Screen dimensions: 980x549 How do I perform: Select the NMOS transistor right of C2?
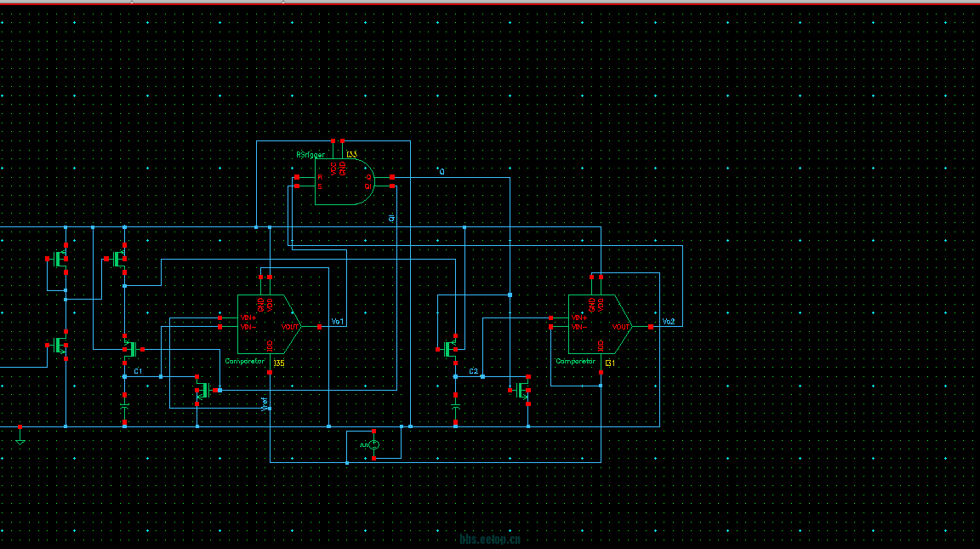(x=521, y=390)
